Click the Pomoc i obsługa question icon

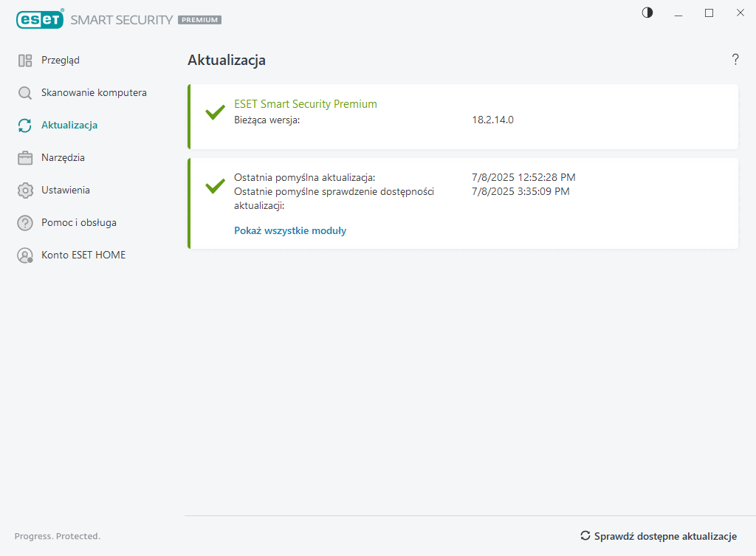pyautogui.click(x=25, y=223)
